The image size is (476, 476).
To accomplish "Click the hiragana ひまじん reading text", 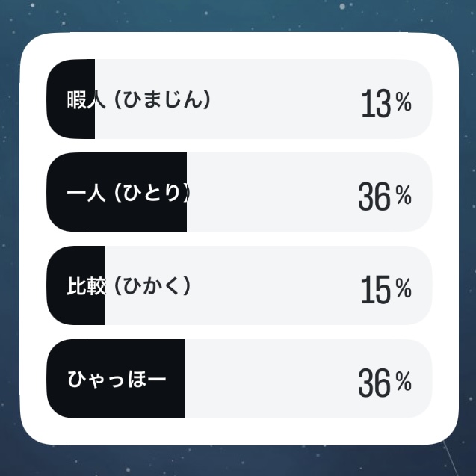I will coord(163,99).
